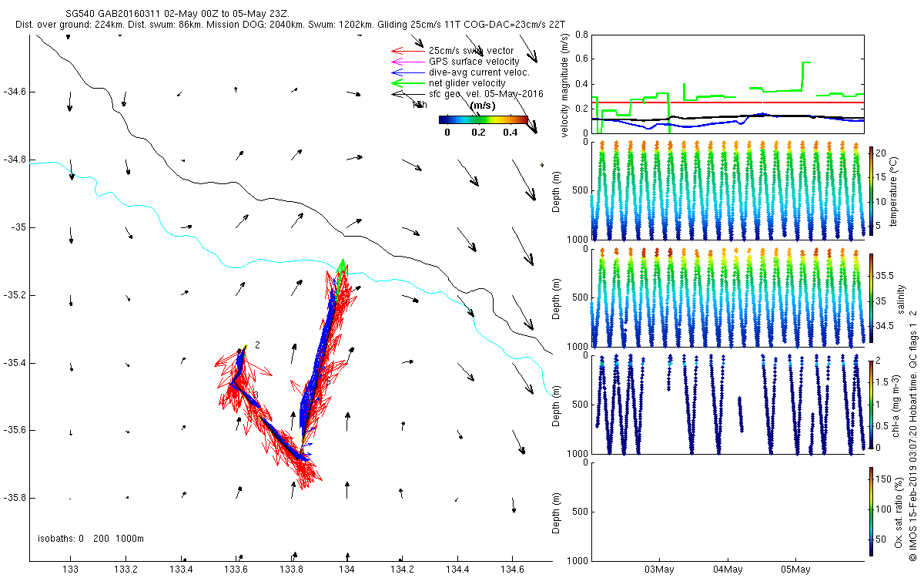Click the 'net glider velocity' legend label
924x578 pixels.
[467, 82]
